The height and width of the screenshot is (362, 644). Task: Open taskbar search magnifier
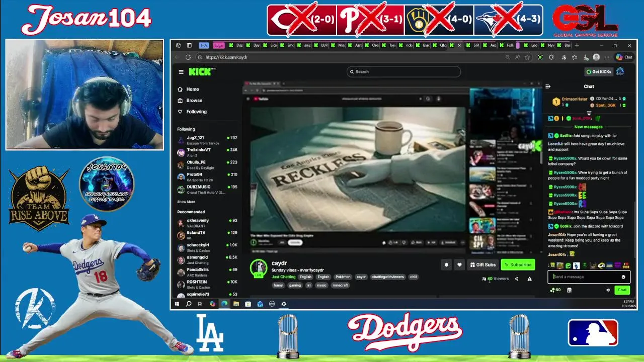click(189, 304)
